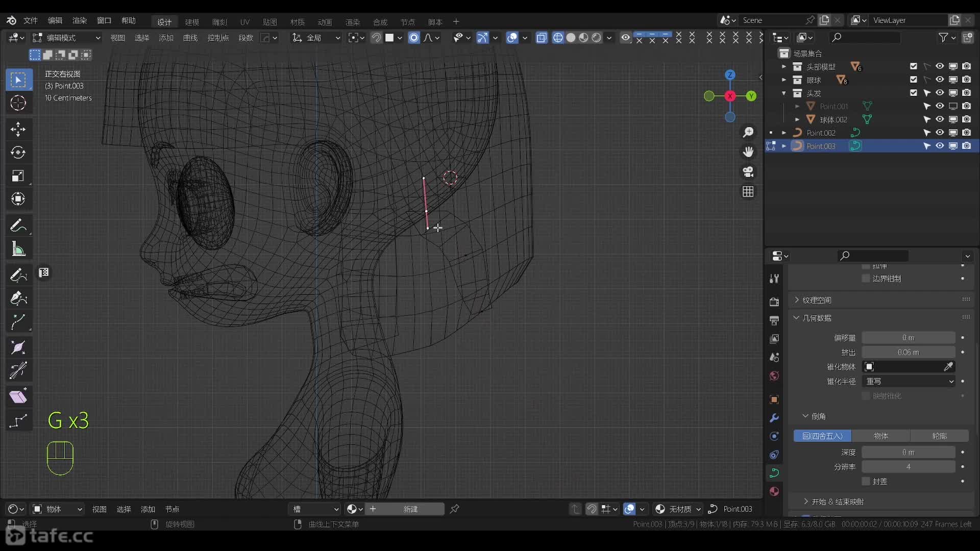
Task: Switch to the UV workspace tab
Action: tap(245, 22)
